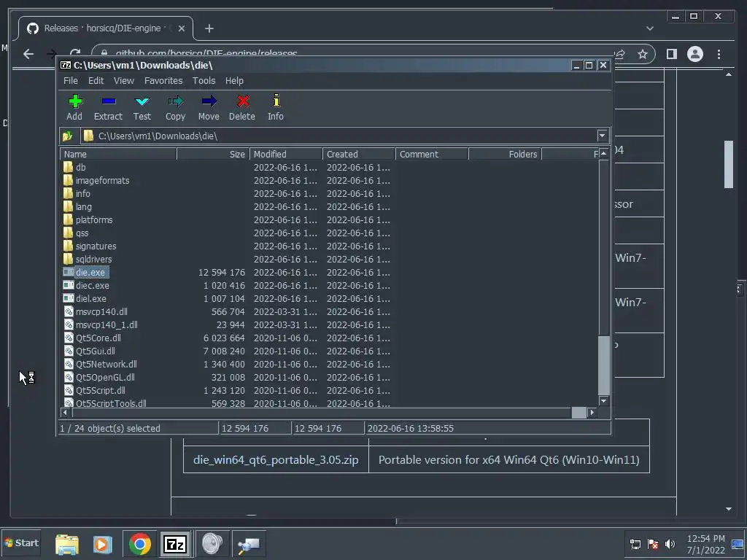
Task: Switch to Chrome via its taskbar icon
Action: click(x=139, y=544)
